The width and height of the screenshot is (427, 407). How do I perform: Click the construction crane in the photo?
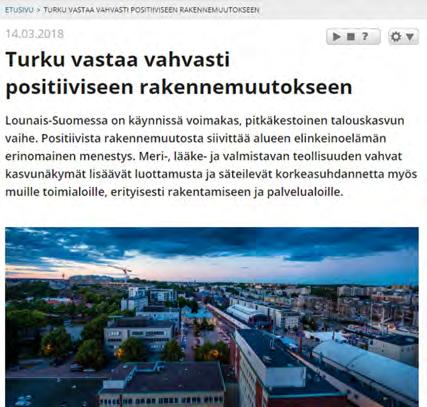122,271
